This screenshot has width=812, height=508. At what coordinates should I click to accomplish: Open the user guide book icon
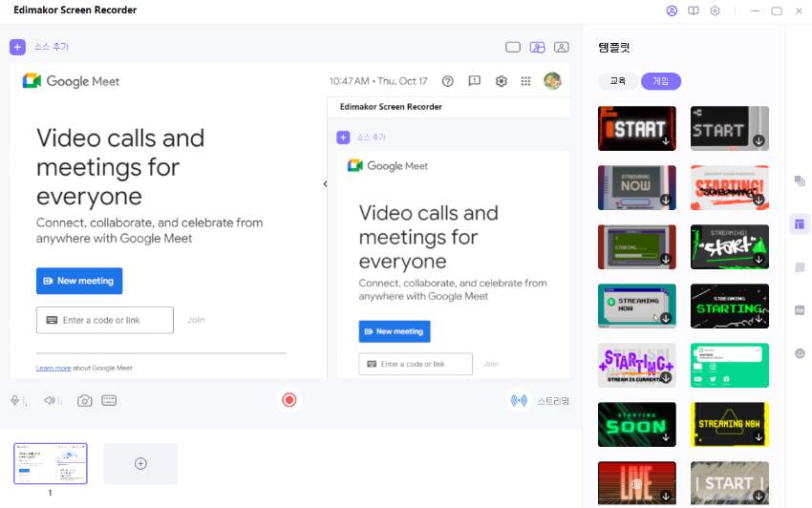[694, 11]
